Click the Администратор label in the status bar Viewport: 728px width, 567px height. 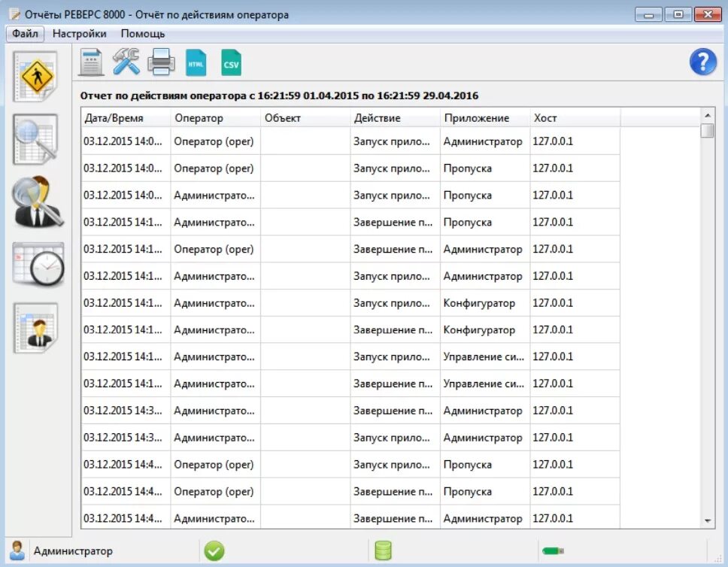(x=73, y=551)
